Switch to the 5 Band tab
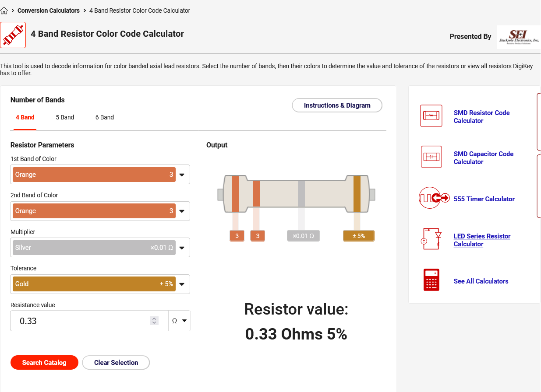 tap(65, 117)
